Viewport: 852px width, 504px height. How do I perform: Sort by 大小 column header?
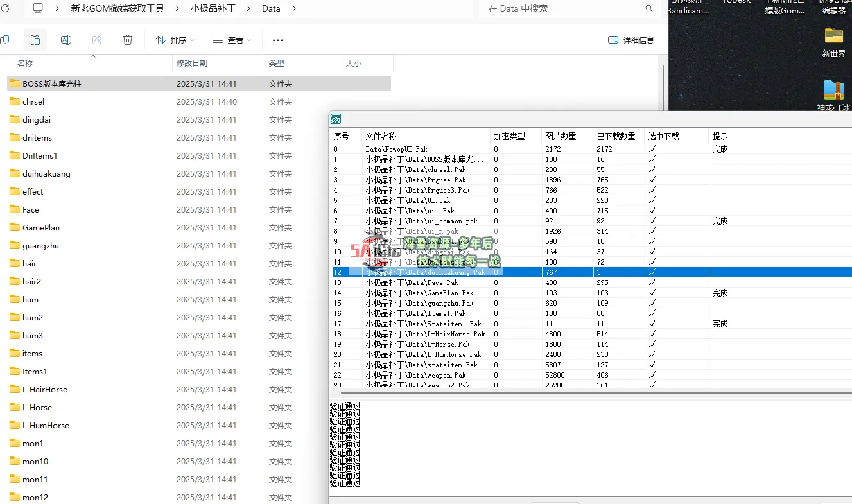tap(354, 63)
